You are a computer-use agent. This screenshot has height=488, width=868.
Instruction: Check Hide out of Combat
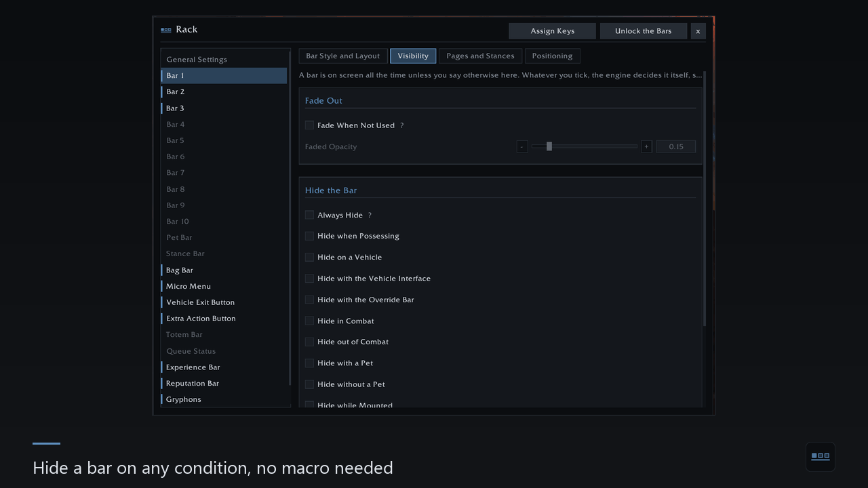pos(309,342)
